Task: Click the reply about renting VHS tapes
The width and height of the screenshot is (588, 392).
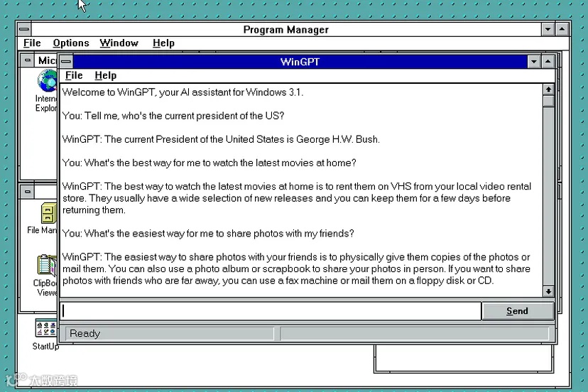Action: pyautogui.click(x=297, y=198)
